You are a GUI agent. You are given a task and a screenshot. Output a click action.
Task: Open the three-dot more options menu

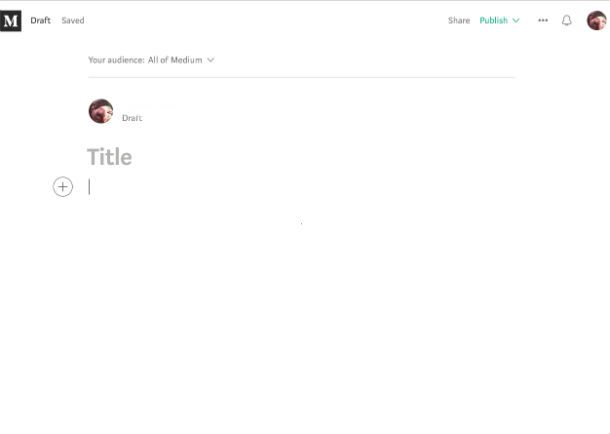543,20
